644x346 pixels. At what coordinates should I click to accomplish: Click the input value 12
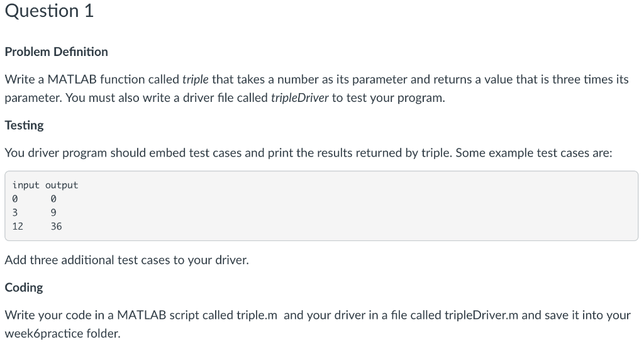click(x=18, y=226)
